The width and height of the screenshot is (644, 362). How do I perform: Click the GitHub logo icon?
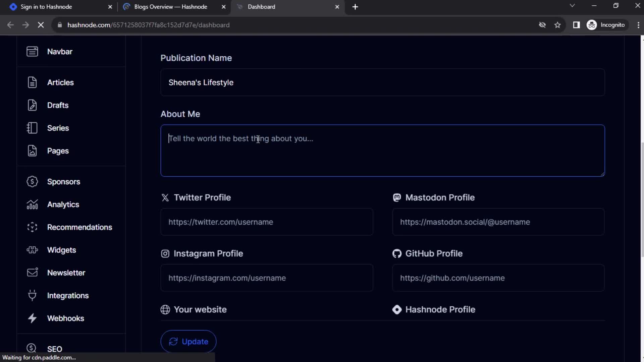tap(397, 254)
